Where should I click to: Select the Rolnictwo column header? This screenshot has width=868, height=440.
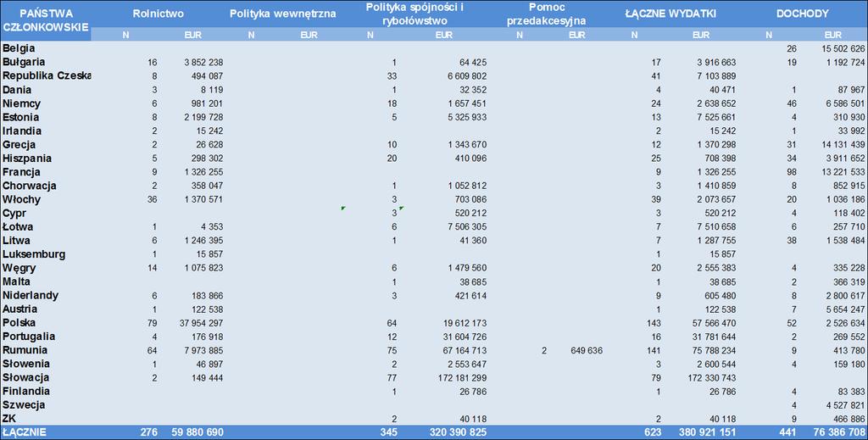coord(159,14)
